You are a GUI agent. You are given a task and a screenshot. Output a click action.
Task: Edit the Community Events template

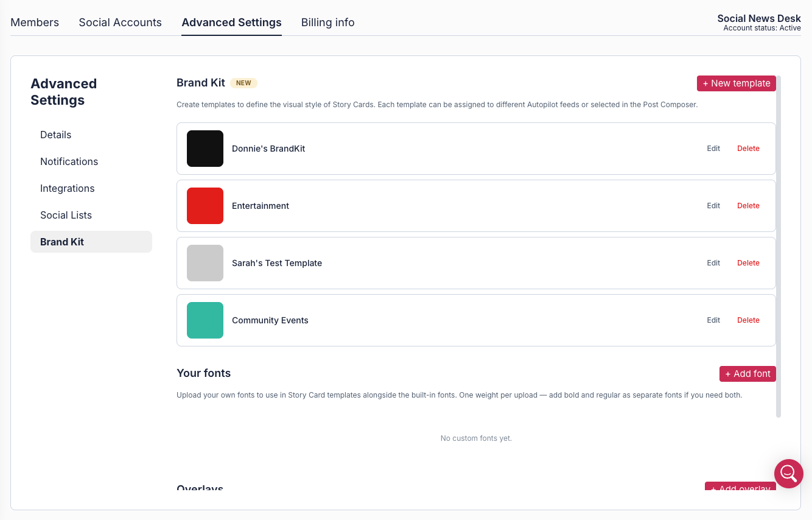713,320
